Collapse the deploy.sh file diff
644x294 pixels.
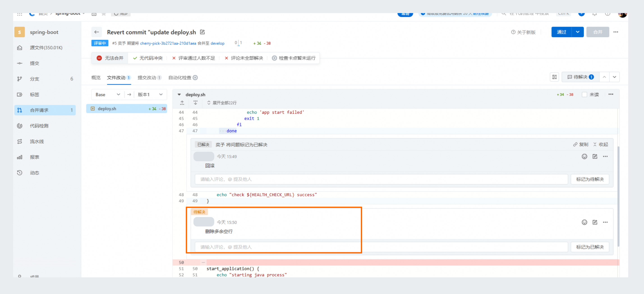point(179,95)
